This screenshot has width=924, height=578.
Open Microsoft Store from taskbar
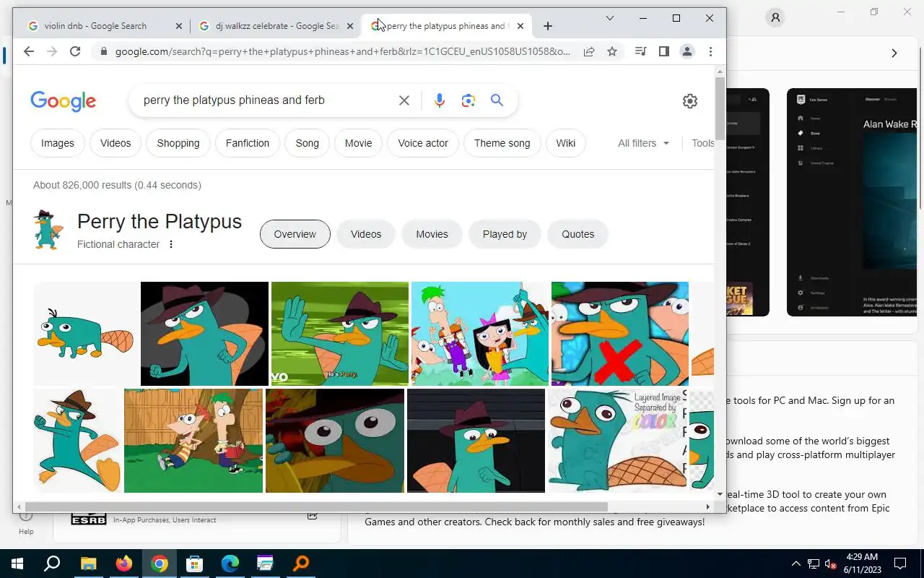pos(195,564)
